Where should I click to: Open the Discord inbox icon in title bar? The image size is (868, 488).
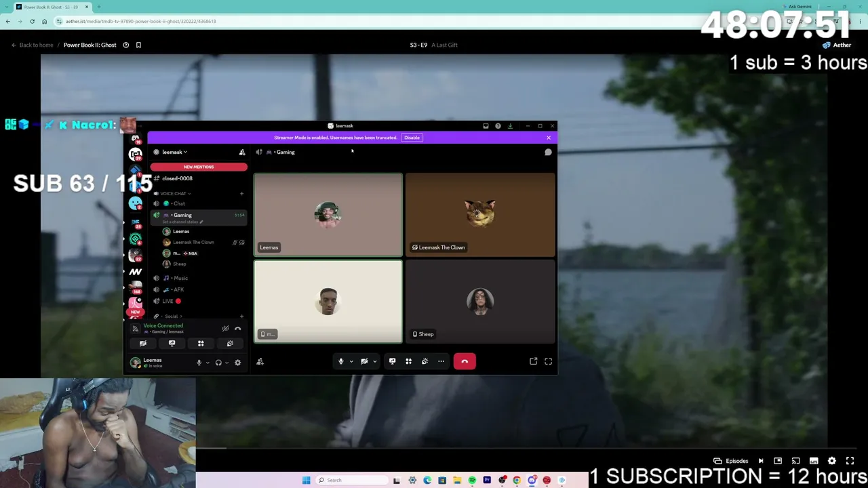[x=486, y=126]
